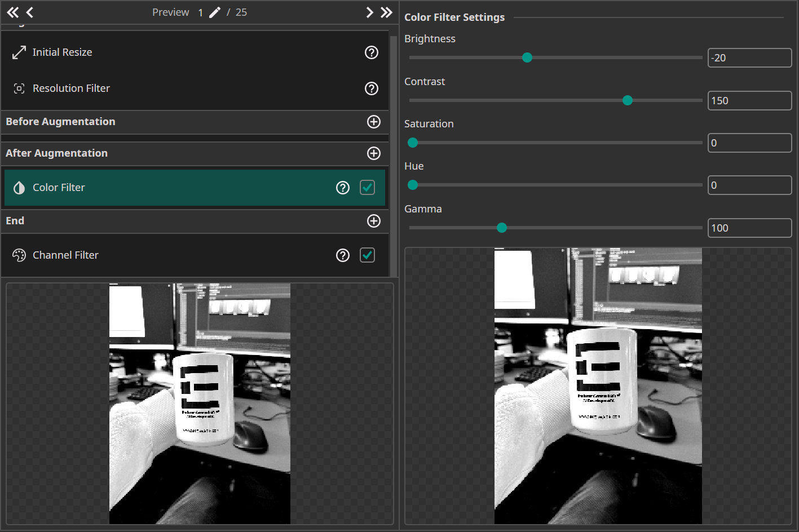799x532 pixels.
Task: Click inside the Brightness value field
Action: pos(749,57)
